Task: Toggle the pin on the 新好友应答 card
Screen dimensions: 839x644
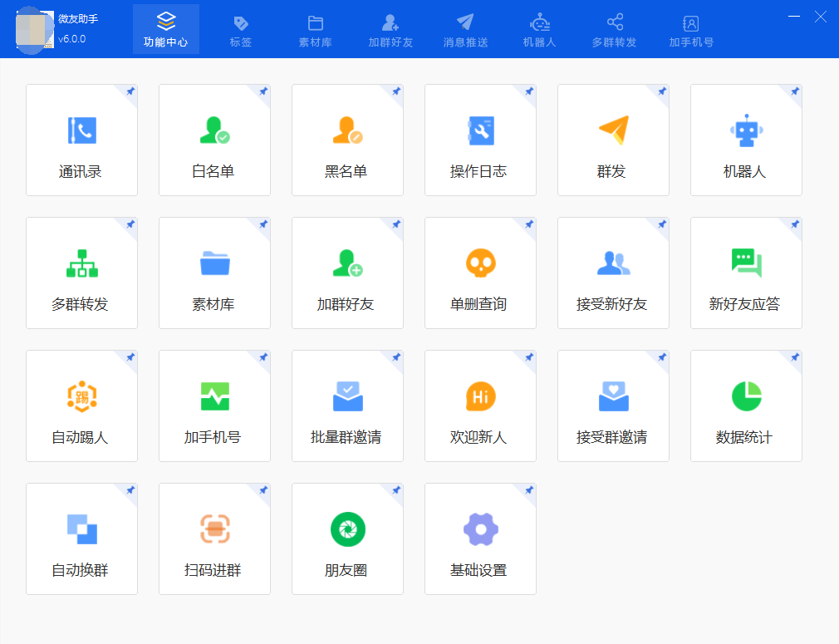Action: (x=795, y=224)
